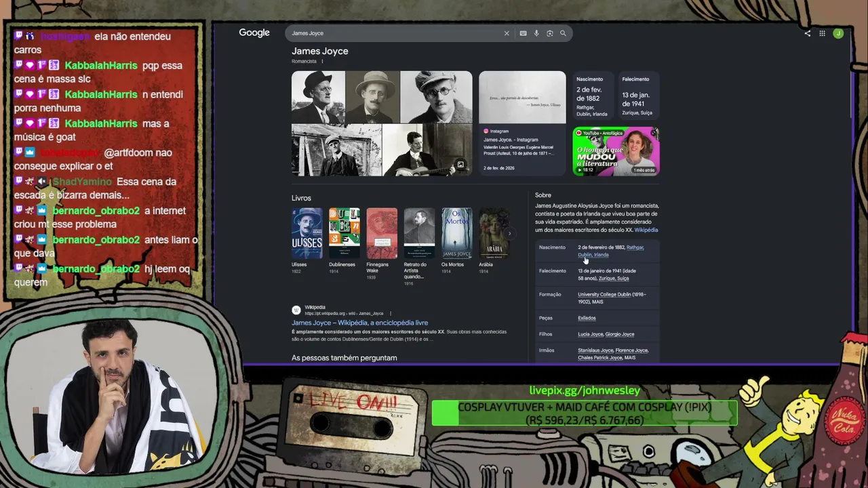The width and height of the screenshot is (868, 488).
Task: Open the Giorgio Joyce link
Action: [620, 334]
